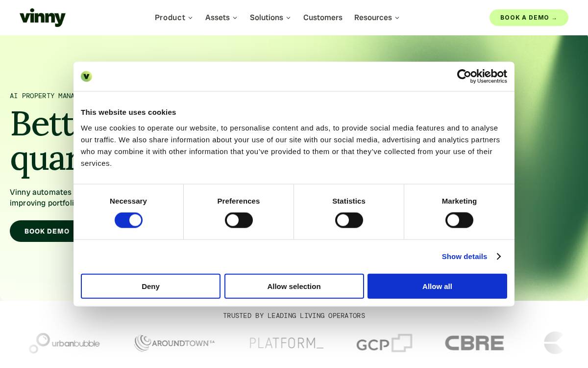Expand the Resources dropdown chevron
Screen dimensions: 588x368
click(397, 18)
